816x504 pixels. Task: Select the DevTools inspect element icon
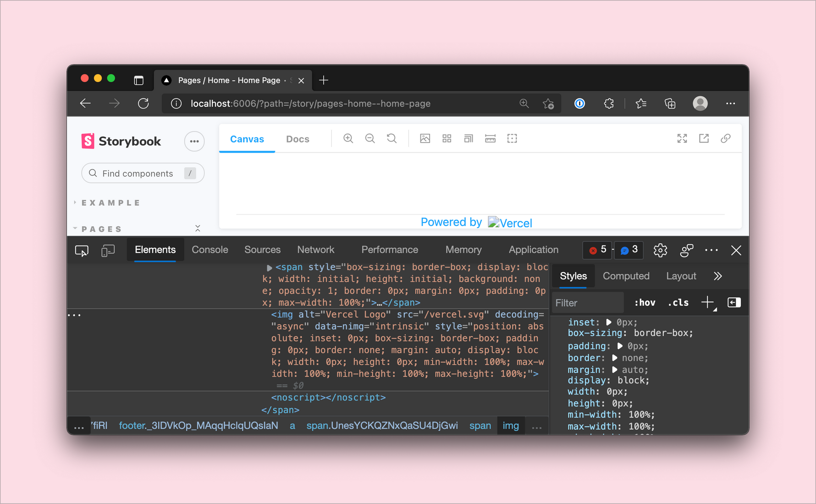82,250
